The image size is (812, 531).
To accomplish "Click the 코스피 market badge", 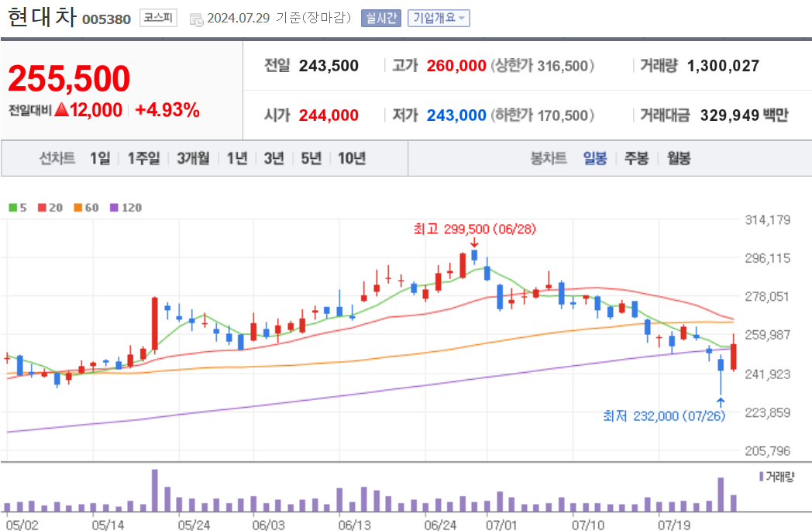I will tap(159, 18).
